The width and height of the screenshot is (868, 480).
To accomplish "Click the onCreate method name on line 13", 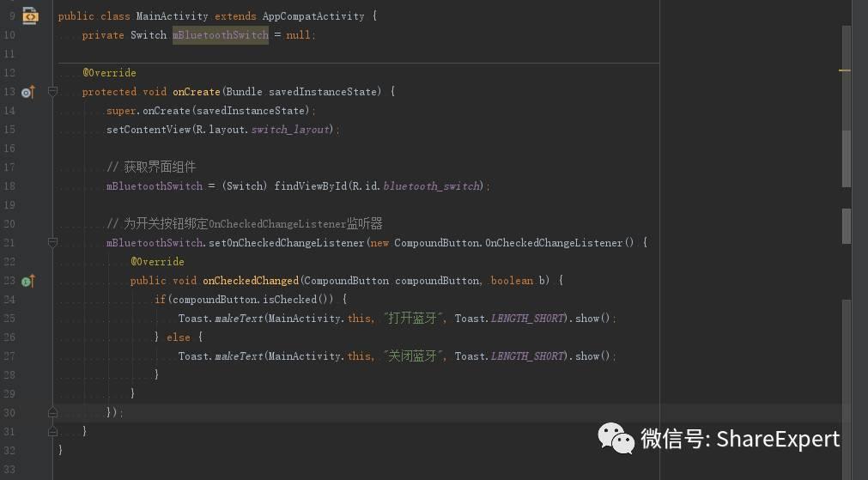I will (x=197, y=92).
